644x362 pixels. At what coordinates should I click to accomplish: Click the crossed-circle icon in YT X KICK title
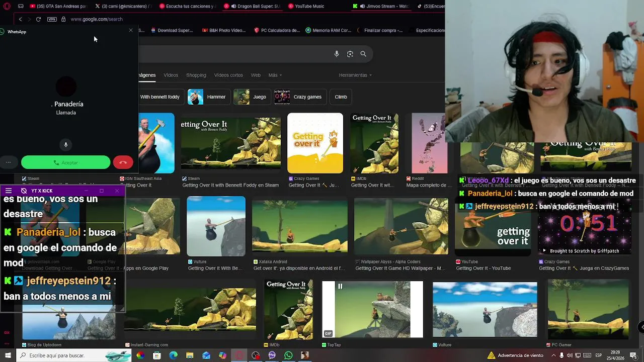point(24,191)
